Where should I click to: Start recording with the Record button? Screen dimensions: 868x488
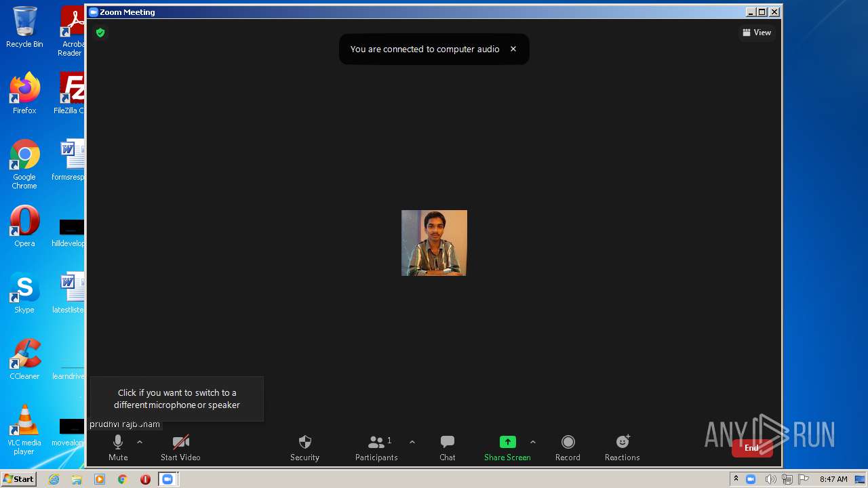(x=568, y=448)
